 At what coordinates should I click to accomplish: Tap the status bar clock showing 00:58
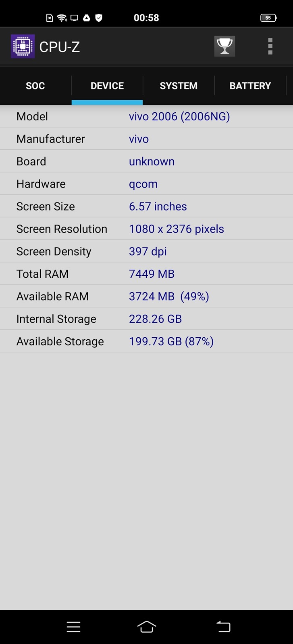146,18
